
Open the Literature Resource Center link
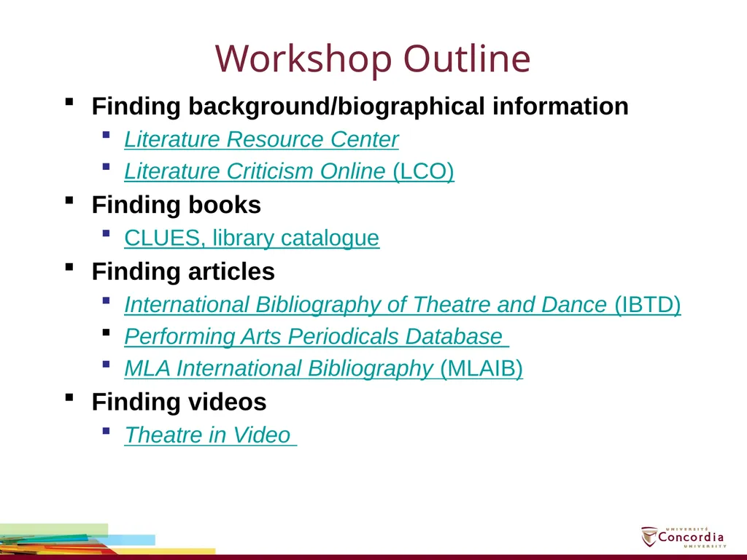pyautogui.click(x=261, y=139)
